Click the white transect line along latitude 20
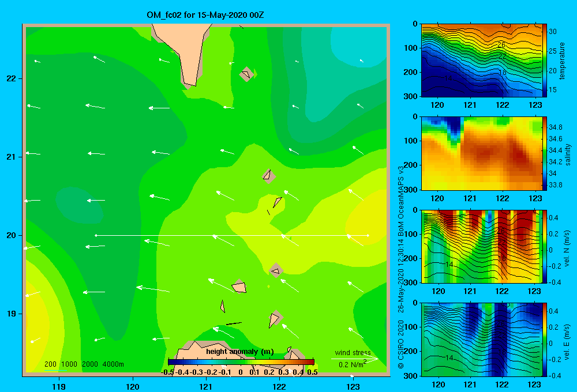Viewport: 577px width, 392px height. pos(232,235)
